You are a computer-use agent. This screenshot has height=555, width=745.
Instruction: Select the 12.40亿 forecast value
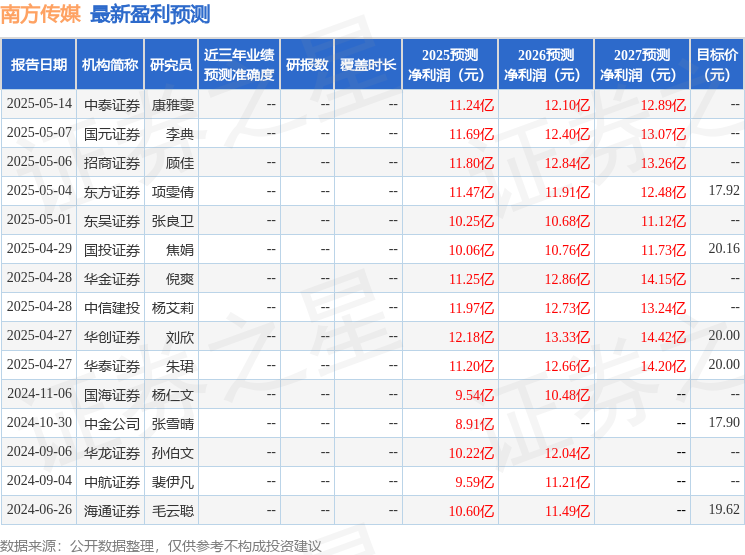tap(567, 134)
